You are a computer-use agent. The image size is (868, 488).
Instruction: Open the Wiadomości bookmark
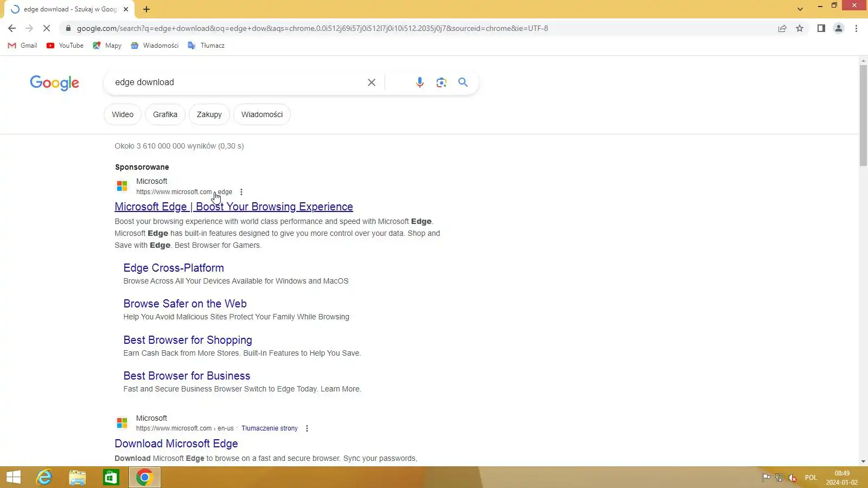click(155, 46)
